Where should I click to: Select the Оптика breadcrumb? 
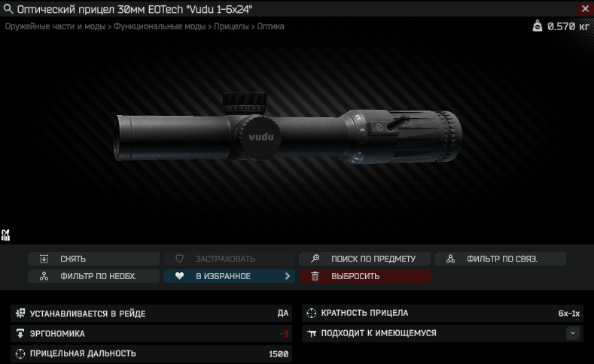270,26
